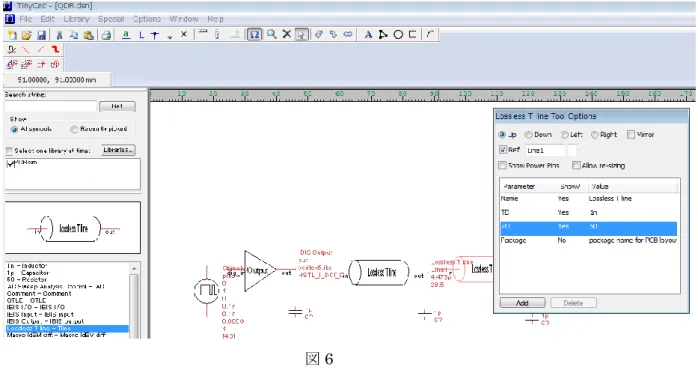Toggle the checked library entry in the library list
Screen dimensions: 698x370
tap(11, 163)
